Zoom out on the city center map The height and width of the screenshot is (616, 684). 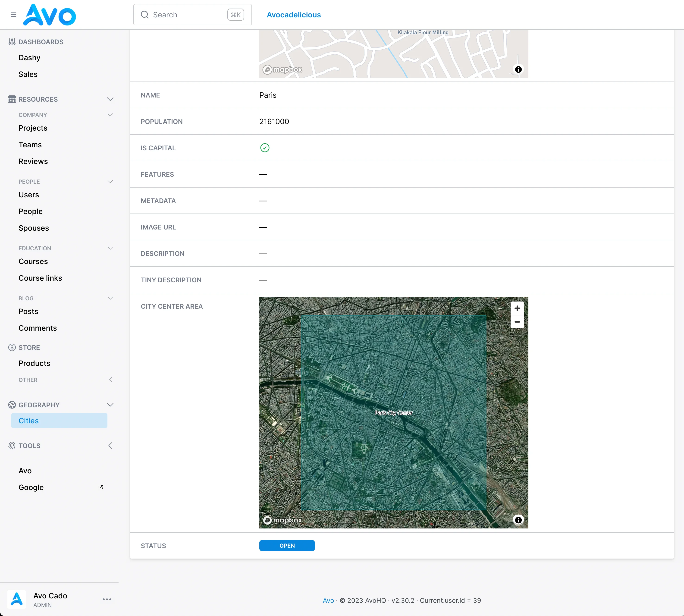point(517,322)
